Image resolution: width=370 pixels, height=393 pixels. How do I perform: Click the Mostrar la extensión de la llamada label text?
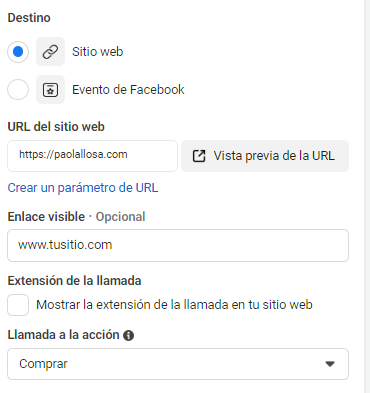[x=174, y=305]
